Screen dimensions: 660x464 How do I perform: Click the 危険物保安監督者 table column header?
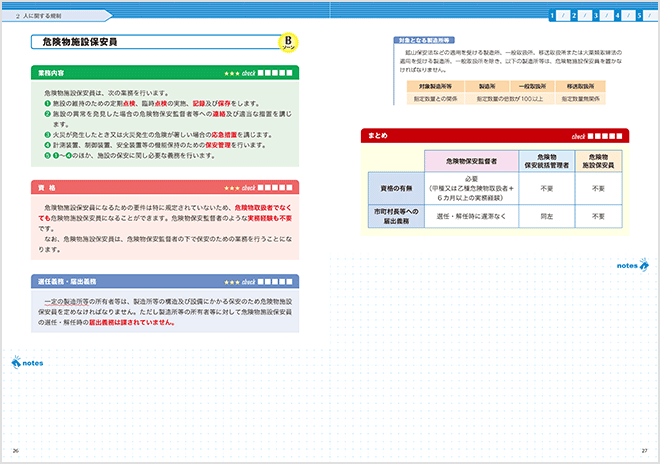470,161
